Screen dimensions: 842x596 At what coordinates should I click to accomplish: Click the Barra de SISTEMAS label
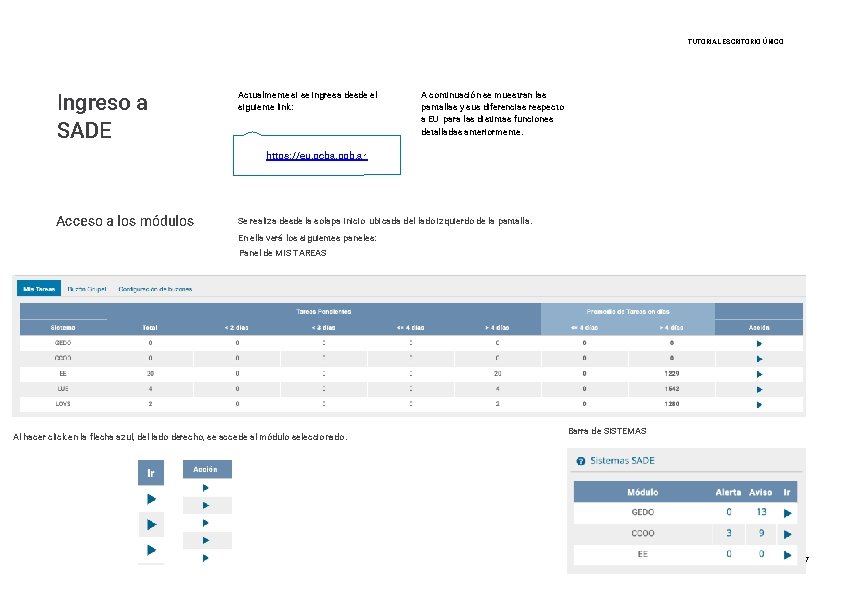point(607,431)
